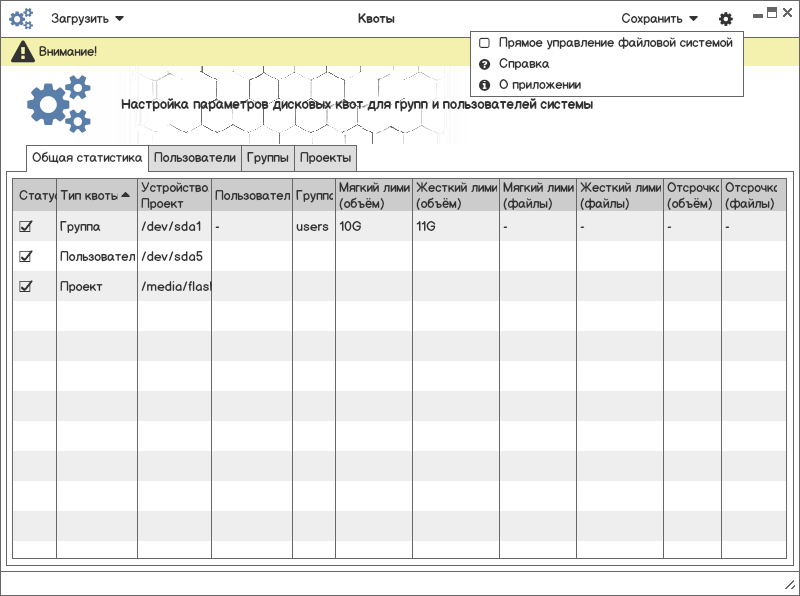Select the /dev/sda5 cell

[x=174, y=256]
